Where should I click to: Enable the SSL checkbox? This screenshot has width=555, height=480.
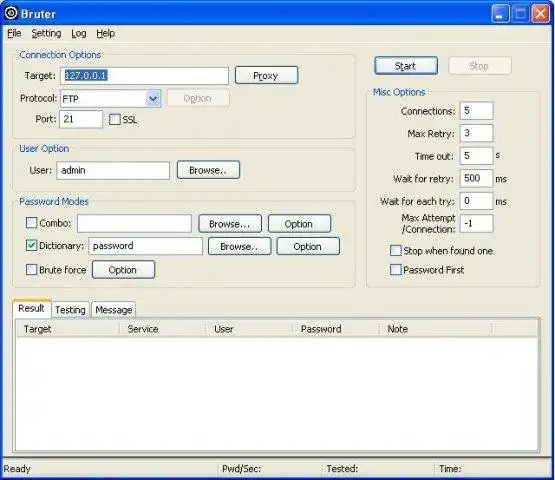[x=115, y=119]
